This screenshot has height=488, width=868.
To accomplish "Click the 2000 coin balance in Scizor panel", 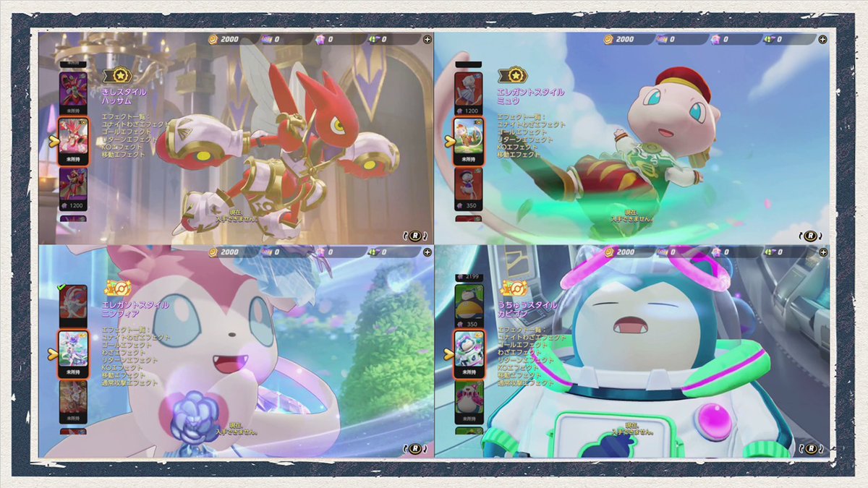I will [x=229, y=39].
